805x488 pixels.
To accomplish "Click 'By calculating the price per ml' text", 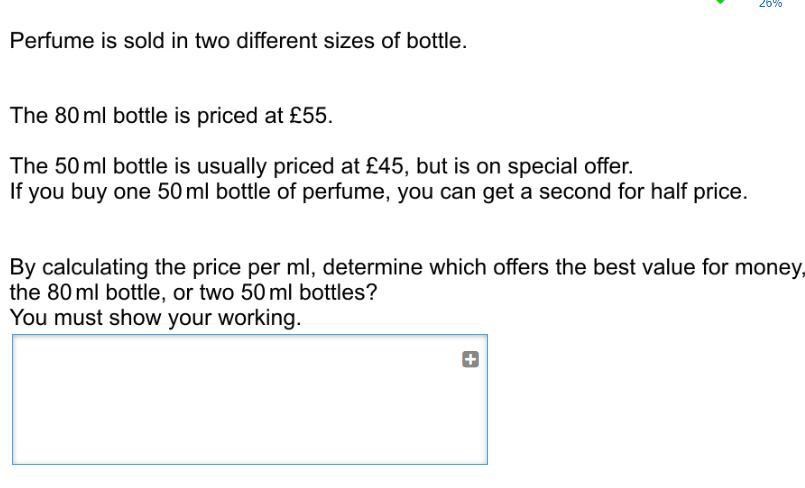I will (x=163, y=267).
